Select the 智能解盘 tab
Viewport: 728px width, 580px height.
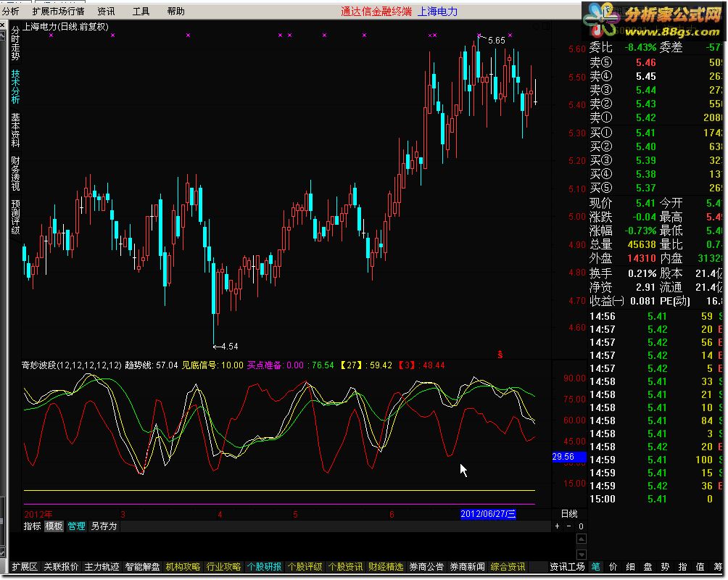[x=143, y=566]
